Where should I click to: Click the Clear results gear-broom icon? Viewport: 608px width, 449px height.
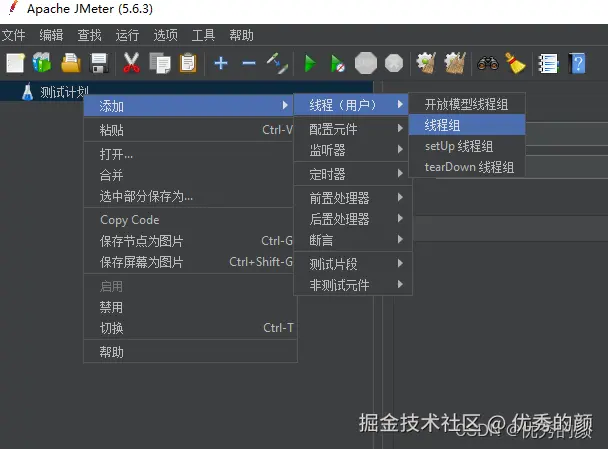426,63
